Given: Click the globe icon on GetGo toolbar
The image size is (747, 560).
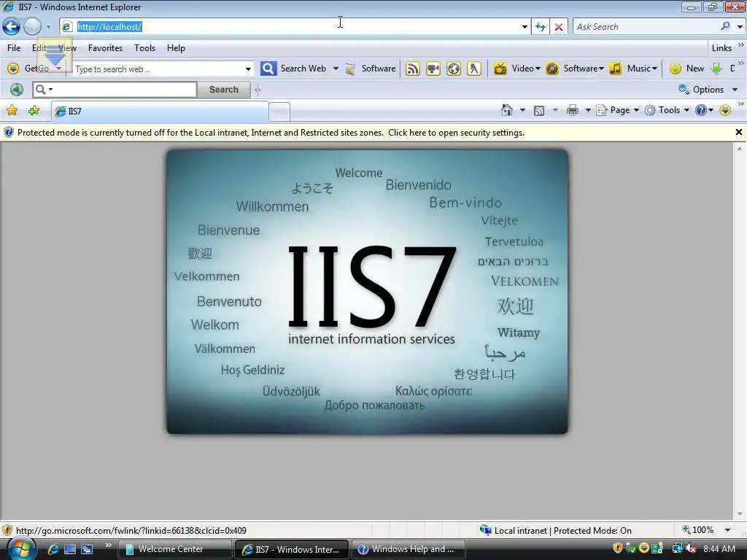Looking at the screenshot, I should coord(454,69).
